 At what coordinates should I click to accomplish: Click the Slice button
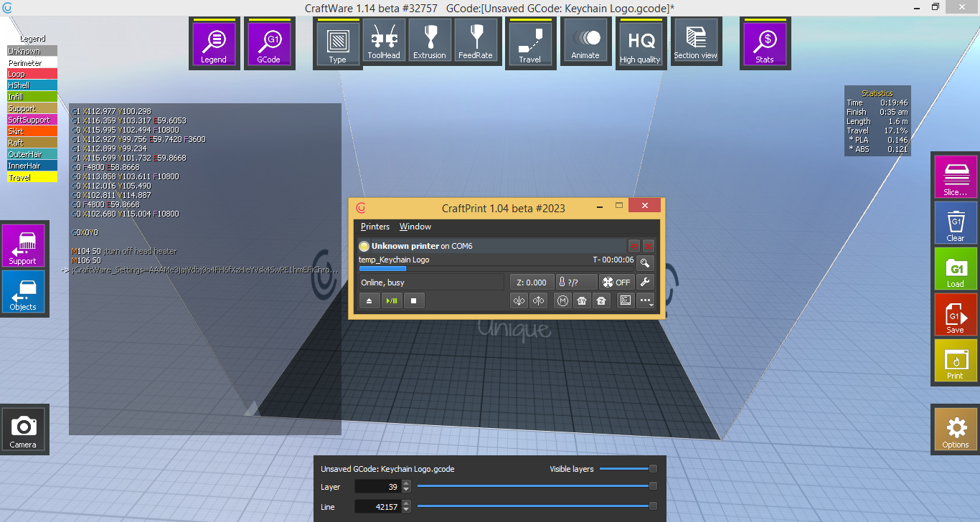point(956,177)
